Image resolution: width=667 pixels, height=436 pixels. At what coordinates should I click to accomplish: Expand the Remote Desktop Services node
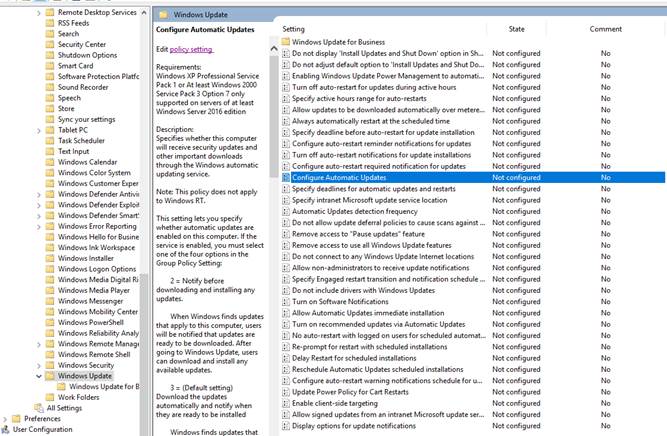(x=39, y=12)
